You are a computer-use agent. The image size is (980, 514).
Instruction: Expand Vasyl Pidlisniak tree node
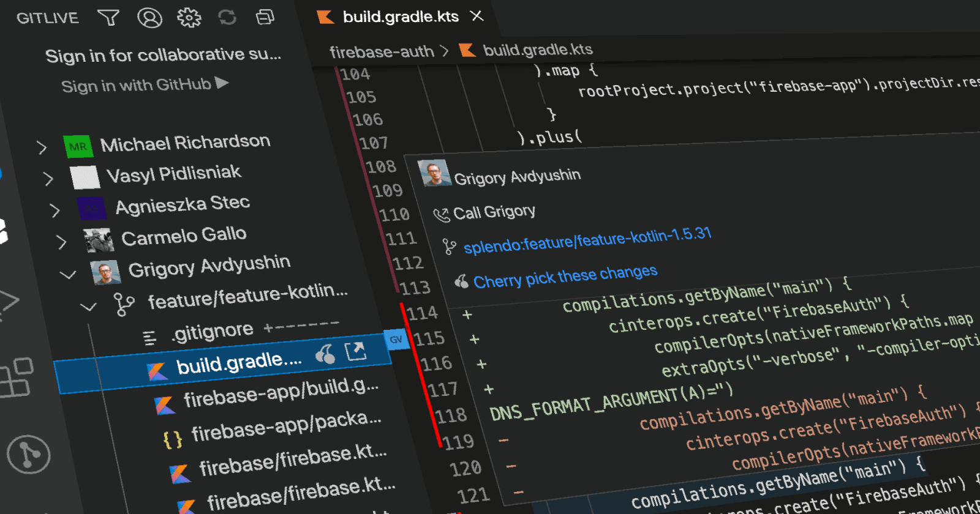(x=48, y=179)
